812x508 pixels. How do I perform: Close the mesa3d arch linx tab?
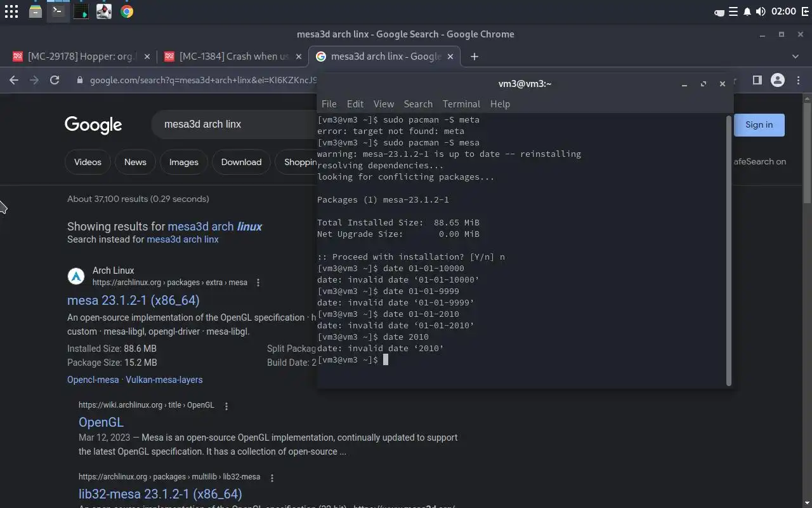tap(450, 57)
